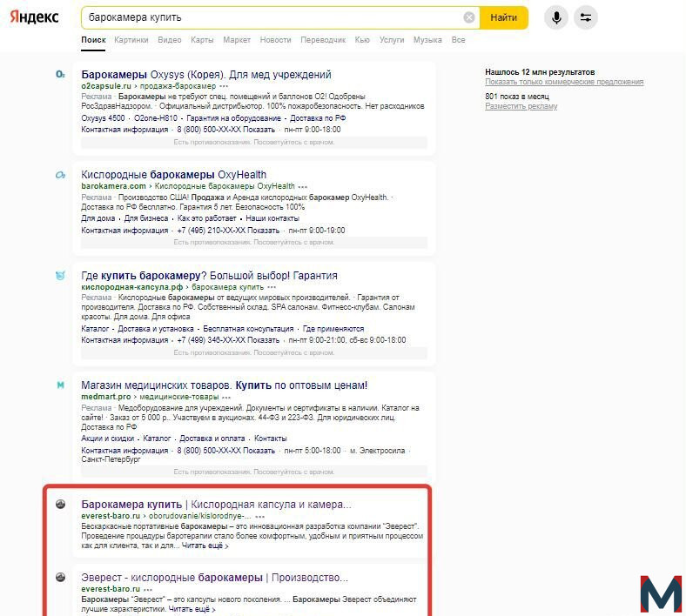The height and width of the screenshot is (616, 686).
Task: Open the Музыка tab
Action: (427, 40)
